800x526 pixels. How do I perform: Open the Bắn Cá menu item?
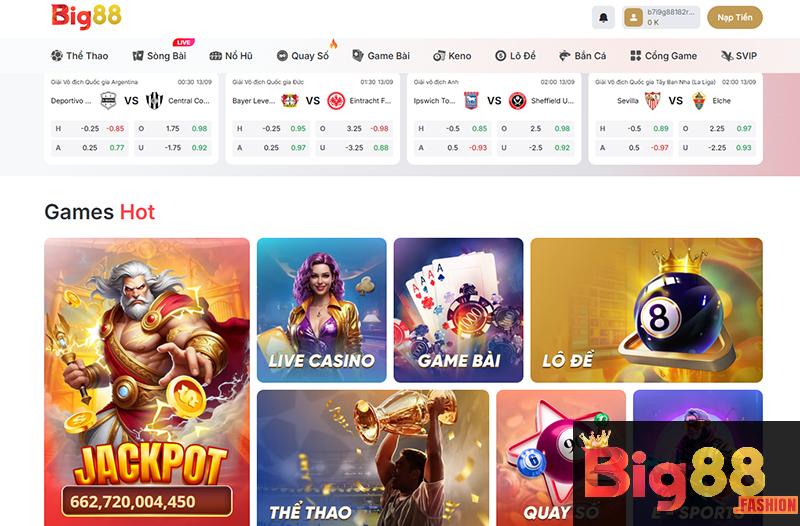pos(582,56)
